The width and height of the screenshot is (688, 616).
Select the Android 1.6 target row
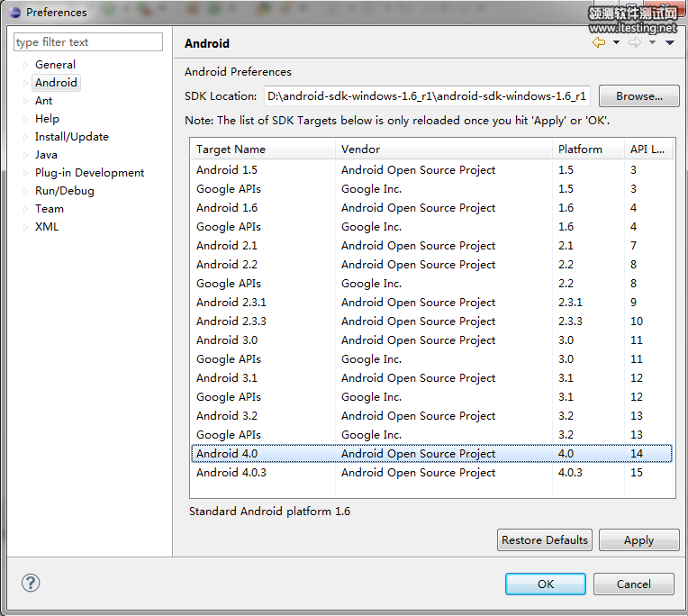click(431, 207)
